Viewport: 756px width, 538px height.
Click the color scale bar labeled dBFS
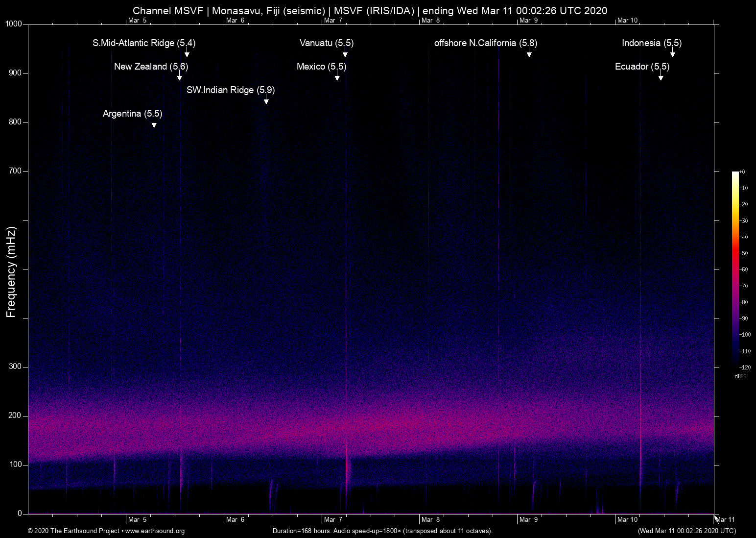[x=735, y=269]
